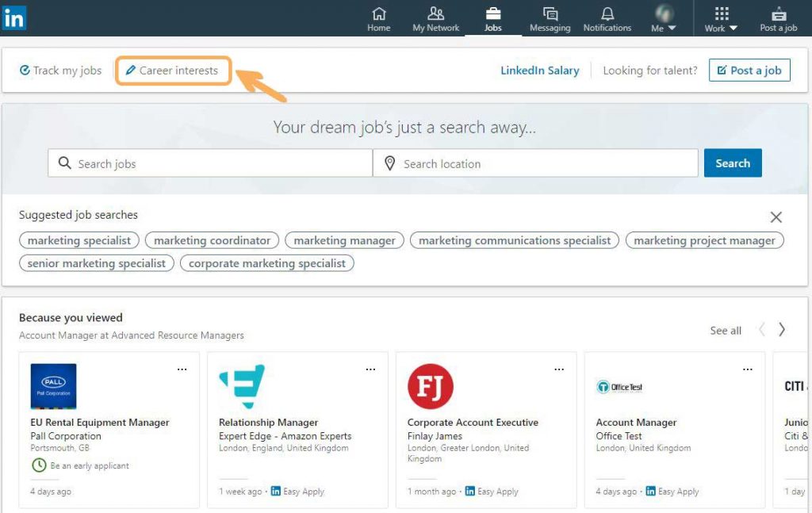The image size is (812, 513).
Task: Select marketing project manager chip
Action: coord(705,240)
